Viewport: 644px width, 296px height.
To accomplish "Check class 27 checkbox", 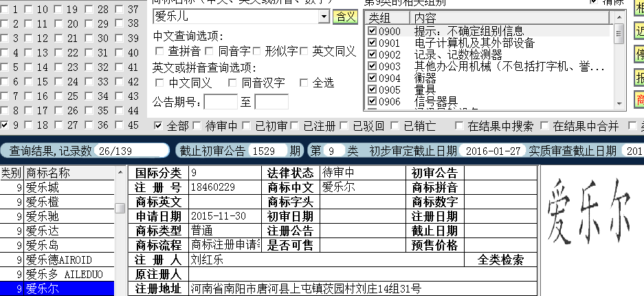I will click(x=58, y=125).
